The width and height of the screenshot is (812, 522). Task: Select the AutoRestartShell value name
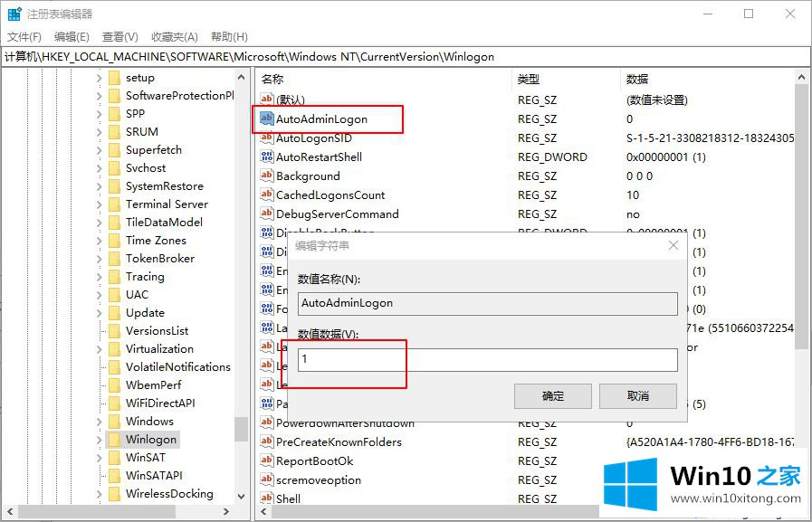(x=319, y=157)
